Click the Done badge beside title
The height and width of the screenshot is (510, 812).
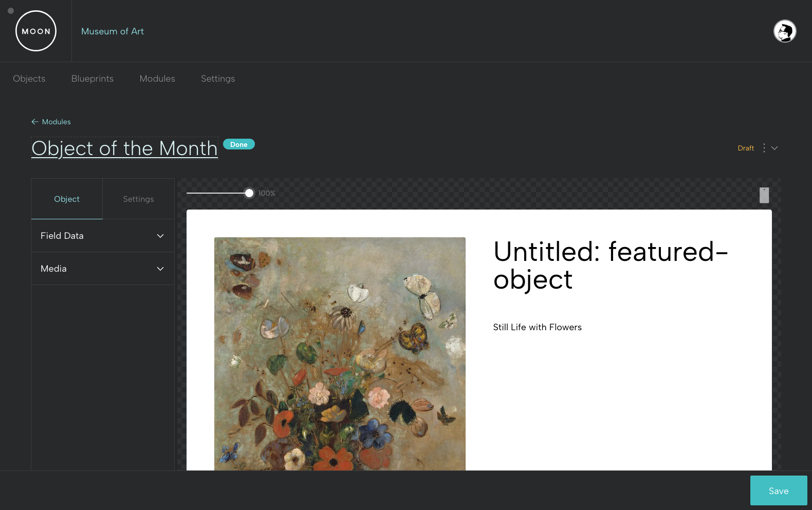(x=239, y=144)
